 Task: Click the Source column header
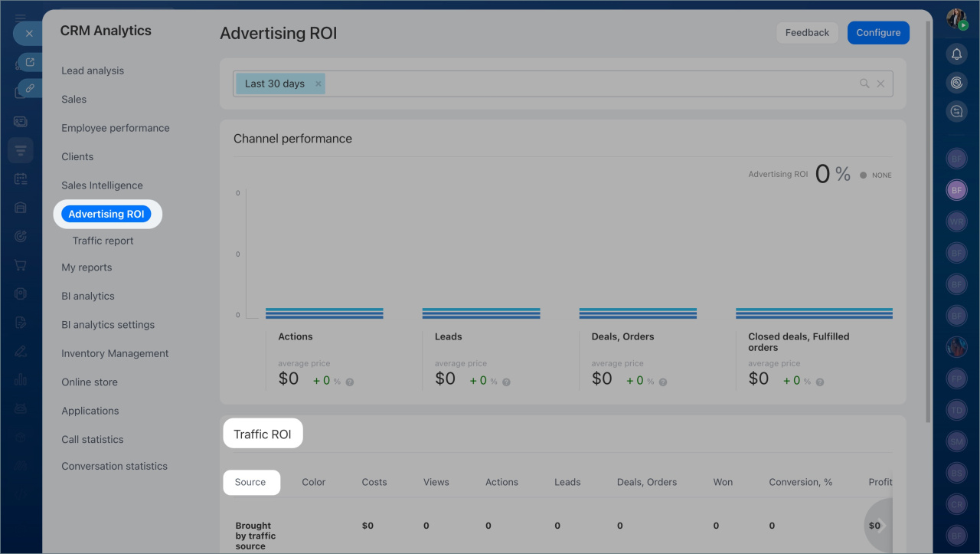coord(250,482)
